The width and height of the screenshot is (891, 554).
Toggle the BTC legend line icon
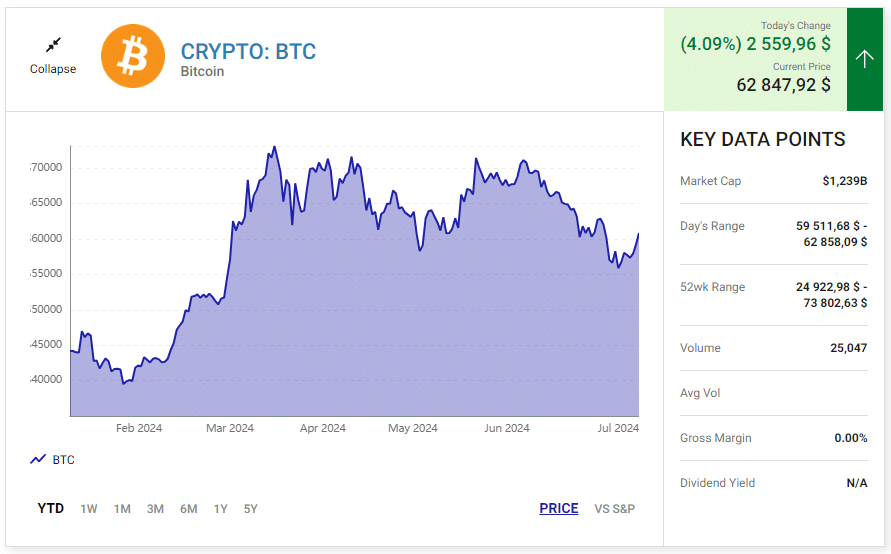coord(39,459)
